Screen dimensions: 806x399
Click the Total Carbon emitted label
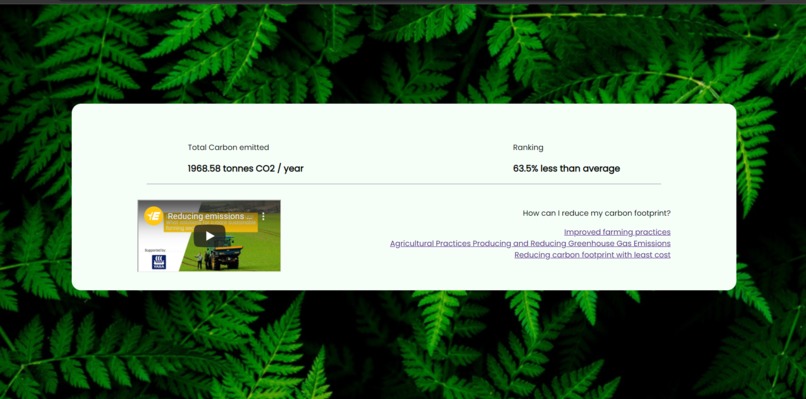[x=228, y=148]
